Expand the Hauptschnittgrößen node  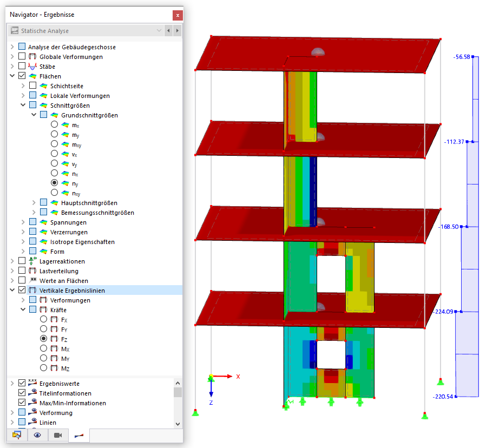click(34, 202)
